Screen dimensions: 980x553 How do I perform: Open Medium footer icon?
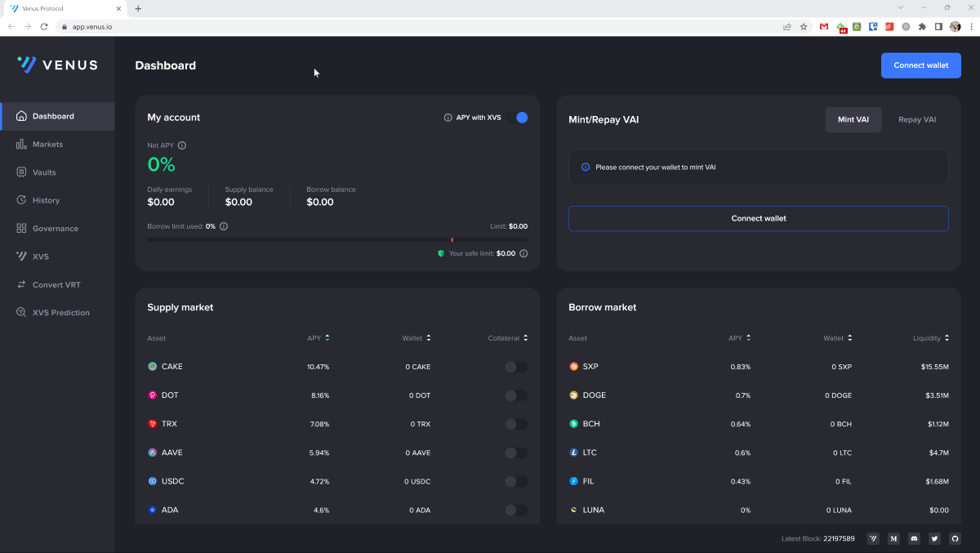[893, 539]
